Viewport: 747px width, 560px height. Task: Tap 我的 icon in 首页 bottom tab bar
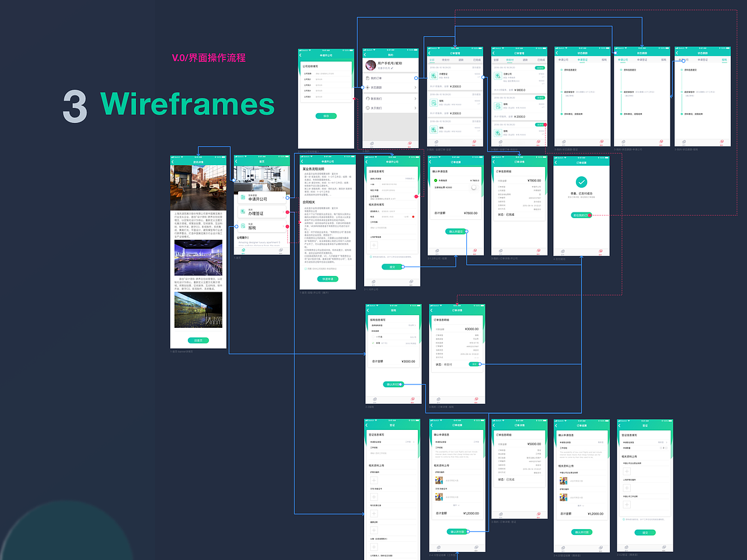tap(281, 250)
